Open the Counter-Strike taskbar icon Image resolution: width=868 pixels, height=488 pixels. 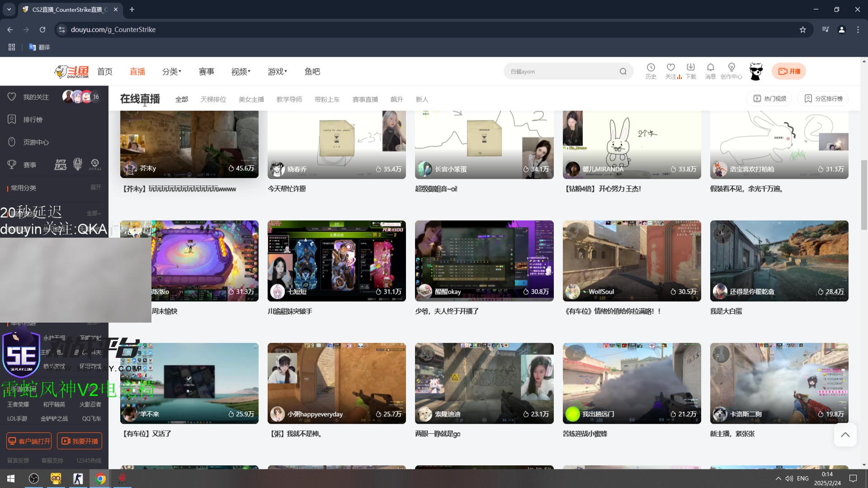pyautogui.click(x=78, y=479)
